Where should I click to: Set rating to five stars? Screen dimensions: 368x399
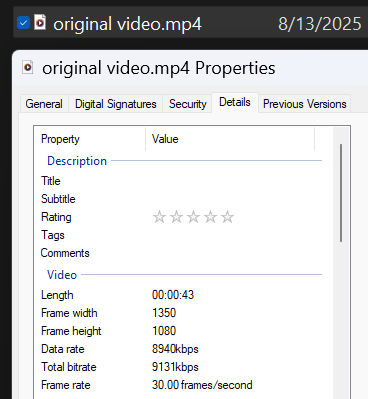pyautogui.click(x=227, y=217)
